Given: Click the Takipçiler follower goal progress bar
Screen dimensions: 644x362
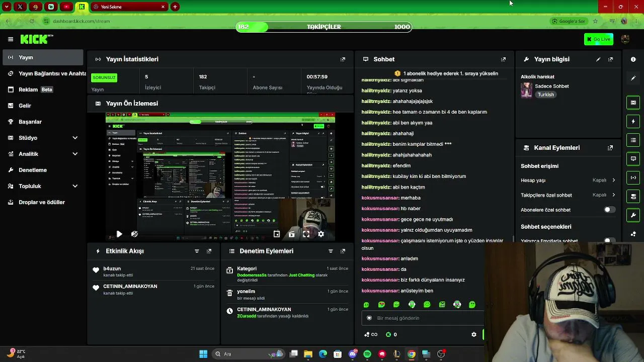Looking at the screenshot, I should 324,27.
